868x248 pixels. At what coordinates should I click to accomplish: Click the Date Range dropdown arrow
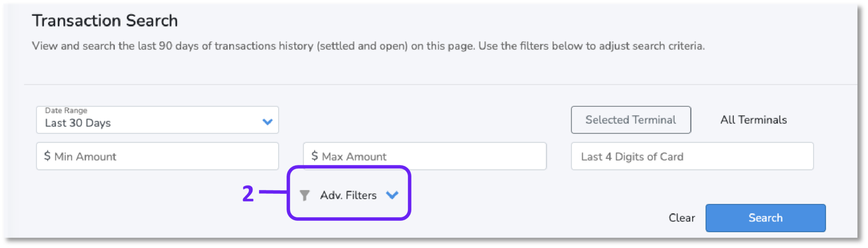click(267, 122)
